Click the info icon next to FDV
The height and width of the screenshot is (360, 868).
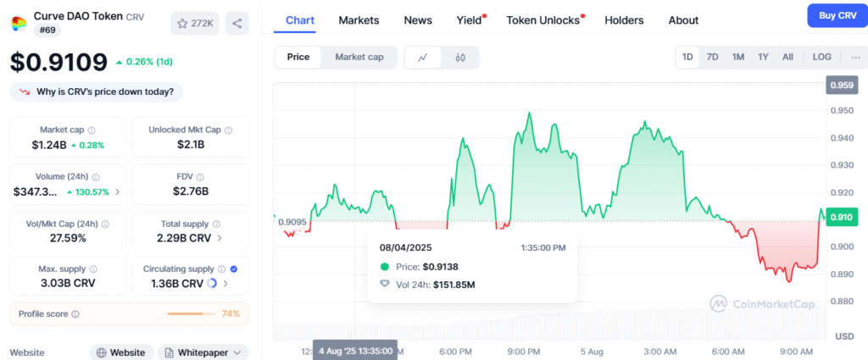[x=200, y=178]
